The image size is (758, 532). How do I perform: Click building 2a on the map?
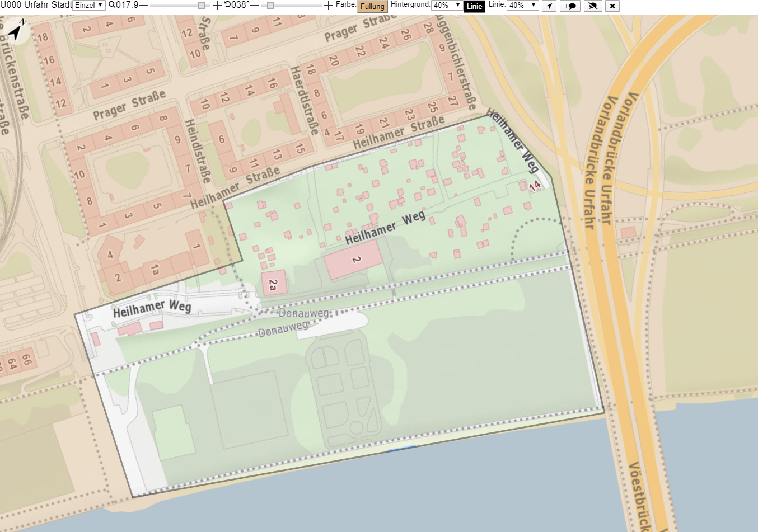tap(273, 284)
